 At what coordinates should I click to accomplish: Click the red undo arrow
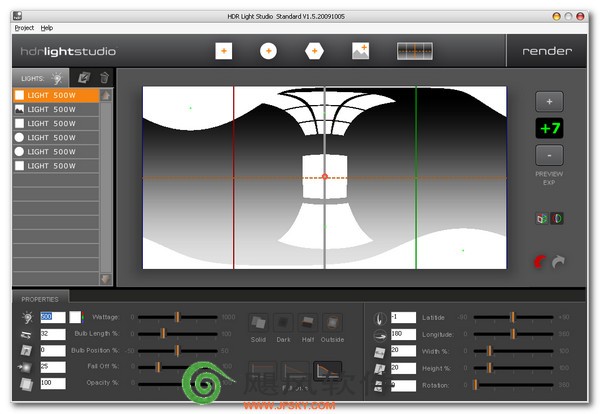click(540, 262)
